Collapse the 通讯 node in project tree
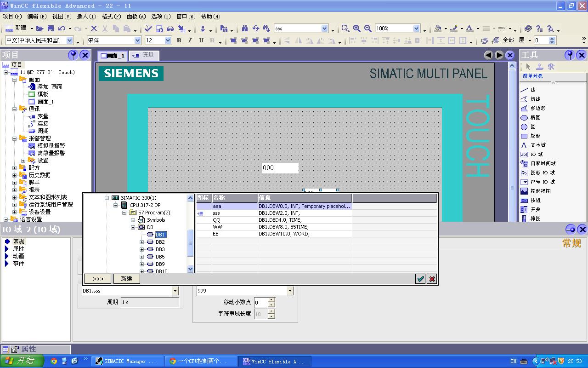 pyautogui.click(x=15, y=109)
